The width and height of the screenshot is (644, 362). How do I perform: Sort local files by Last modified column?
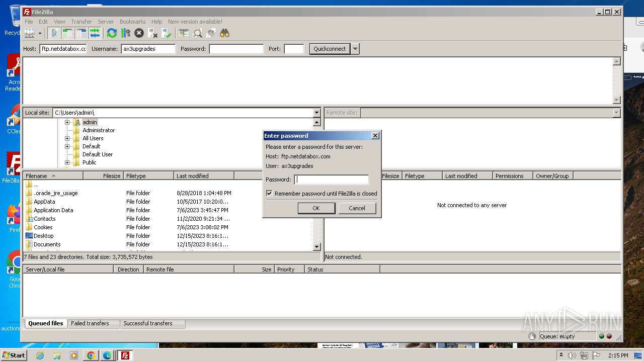click(x=204, y=176)
